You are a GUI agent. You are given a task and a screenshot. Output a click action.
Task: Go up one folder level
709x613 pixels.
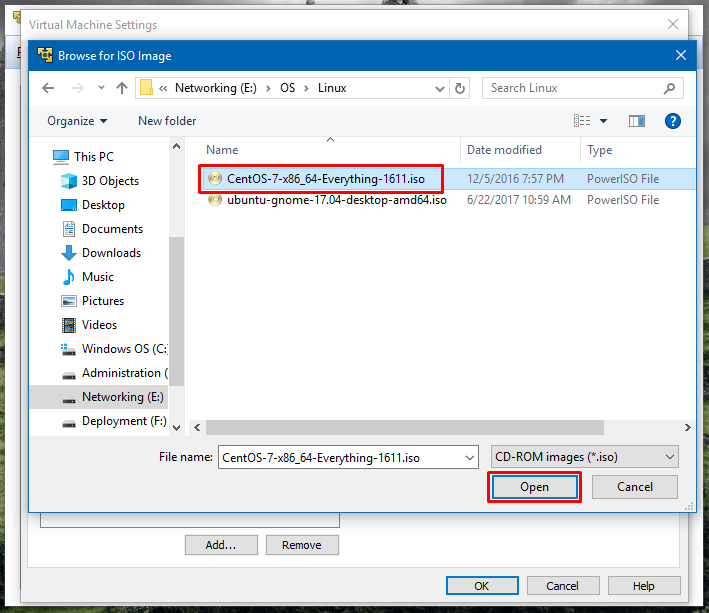122,88
